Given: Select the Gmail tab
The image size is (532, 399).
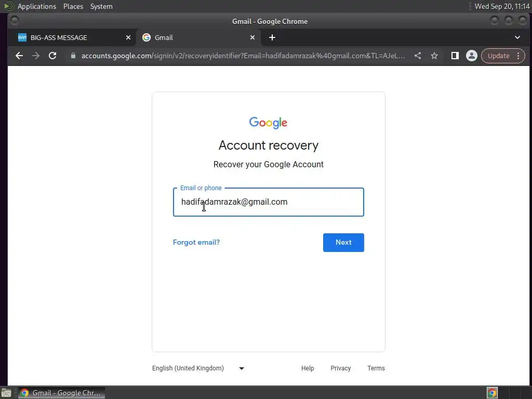Looking at the screenshot, I should 198,37.
